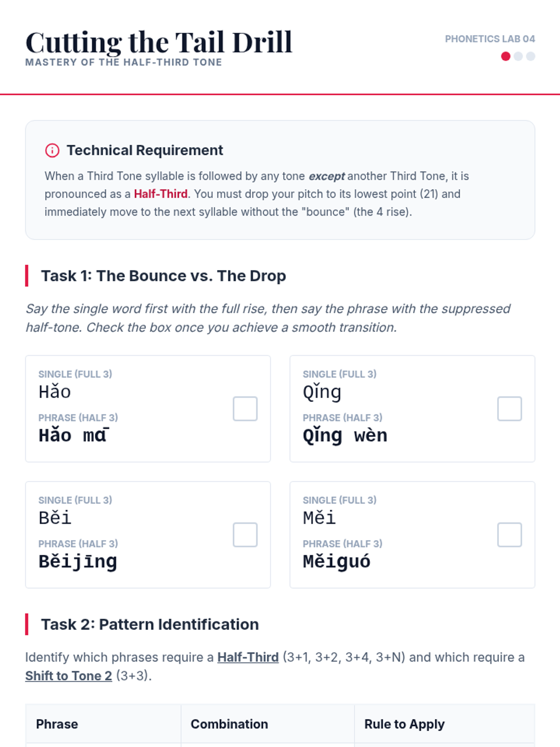Select the third gray progress dot
Image resolution: width=560 pixels, height=747 pixels.
[531, 56]
